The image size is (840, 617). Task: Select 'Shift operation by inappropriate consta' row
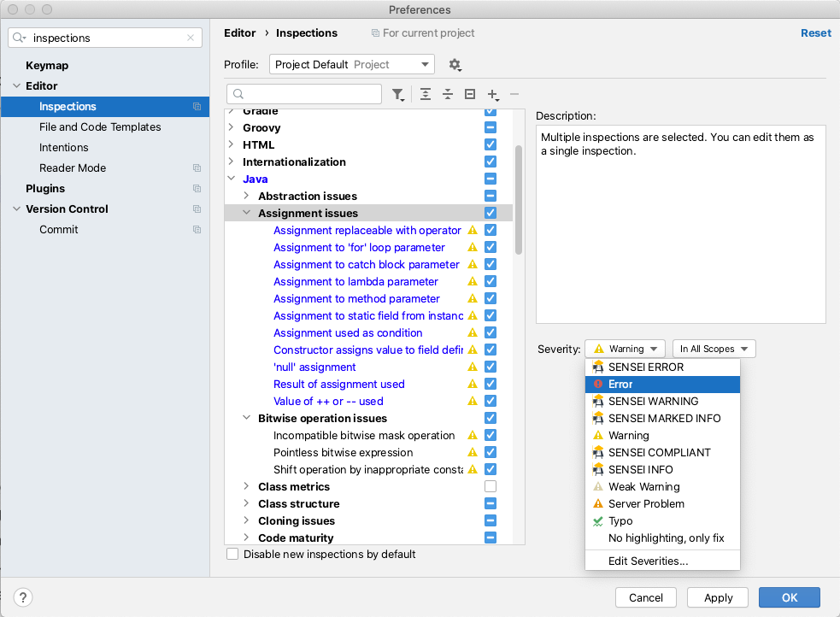[x=368, y=469]
